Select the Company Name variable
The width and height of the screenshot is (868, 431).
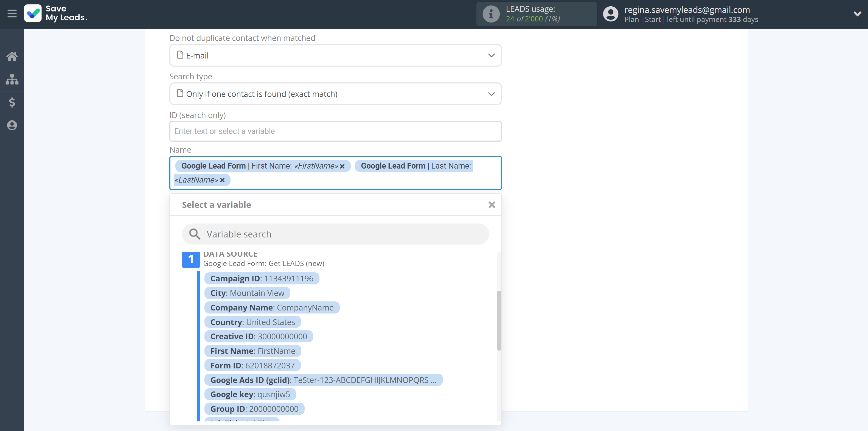click(x=272, y=307)
